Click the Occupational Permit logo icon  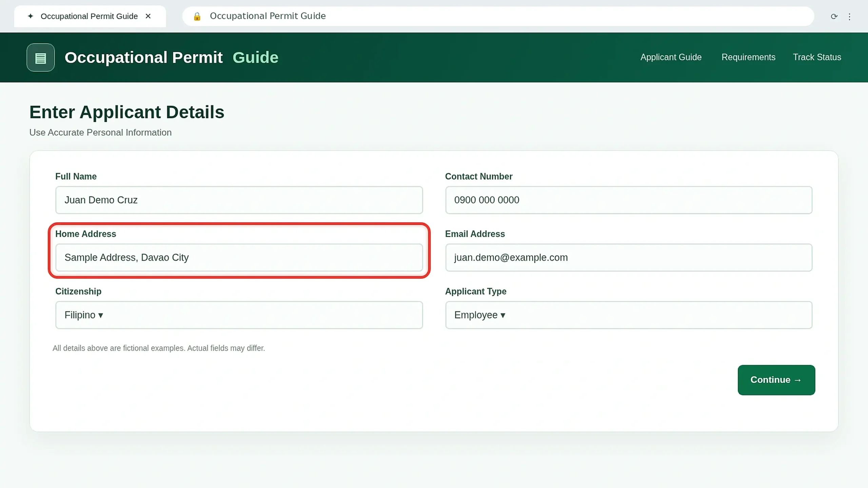41,57
